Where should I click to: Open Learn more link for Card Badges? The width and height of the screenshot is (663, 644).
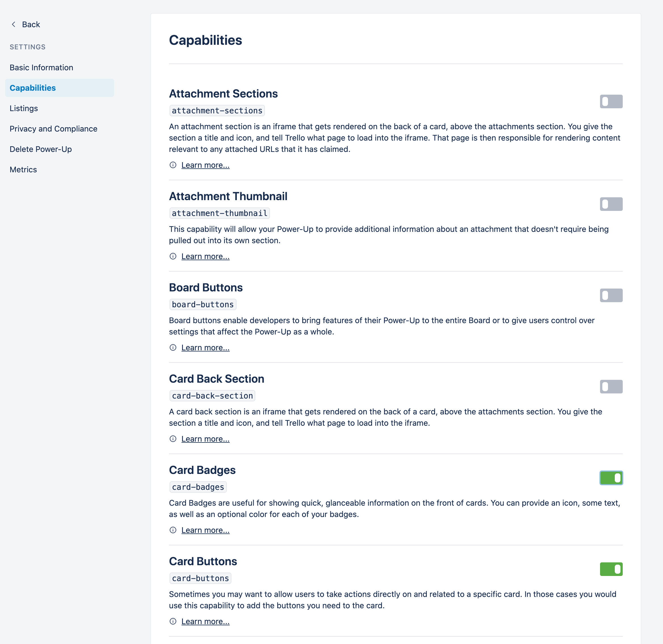pos(205,530)
